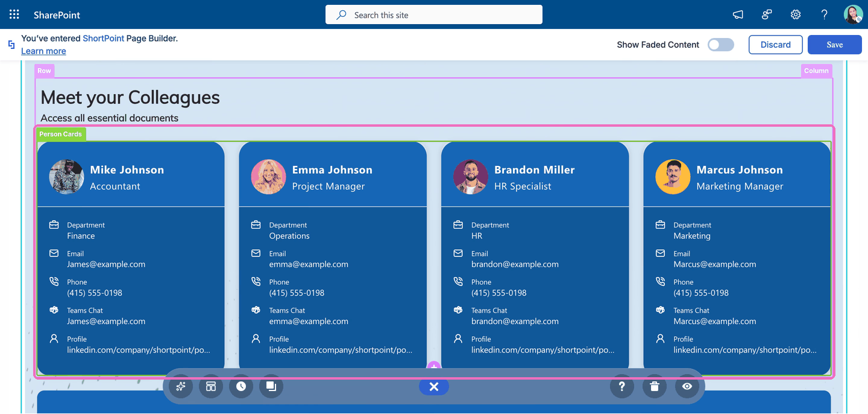The height and width of the screenshot is (414, 868).
Task: Click brandon@example.com under Brandon's Teams Chat
Action: click(x=515, y=321)
